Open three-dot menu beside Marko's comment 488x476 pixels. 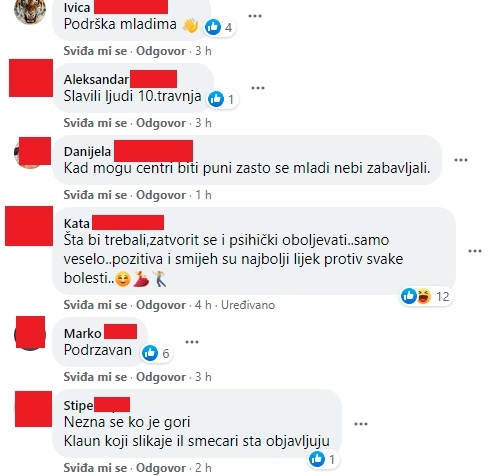[x=192, y=342]
